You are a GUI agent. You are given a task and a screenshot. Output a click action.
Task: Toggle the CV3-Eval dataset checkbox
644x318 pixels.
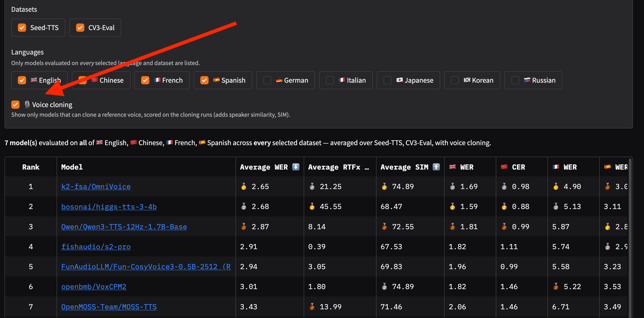[80, 27]
